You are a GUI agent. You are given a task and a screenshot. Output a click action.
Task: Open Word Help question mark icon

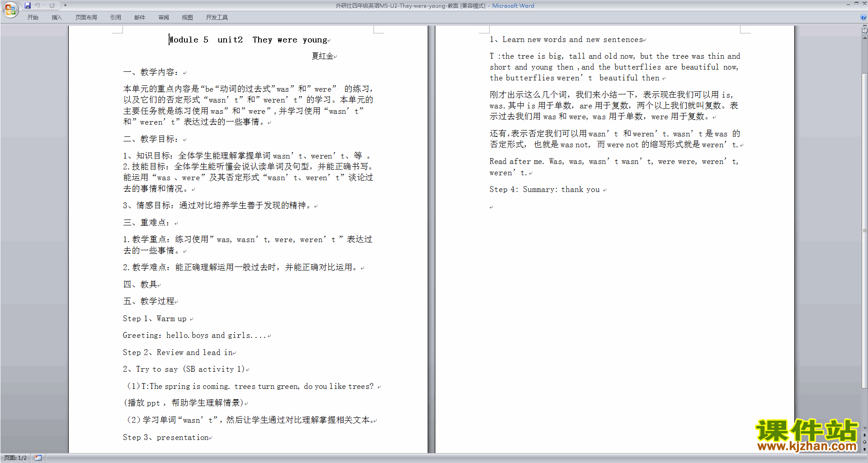[863, 17]
